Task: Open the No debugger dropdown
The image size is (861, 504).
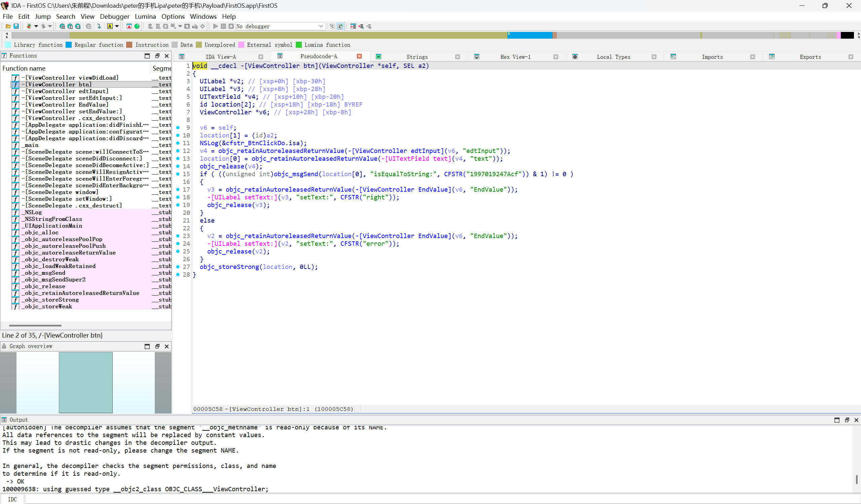Action: 321,26
